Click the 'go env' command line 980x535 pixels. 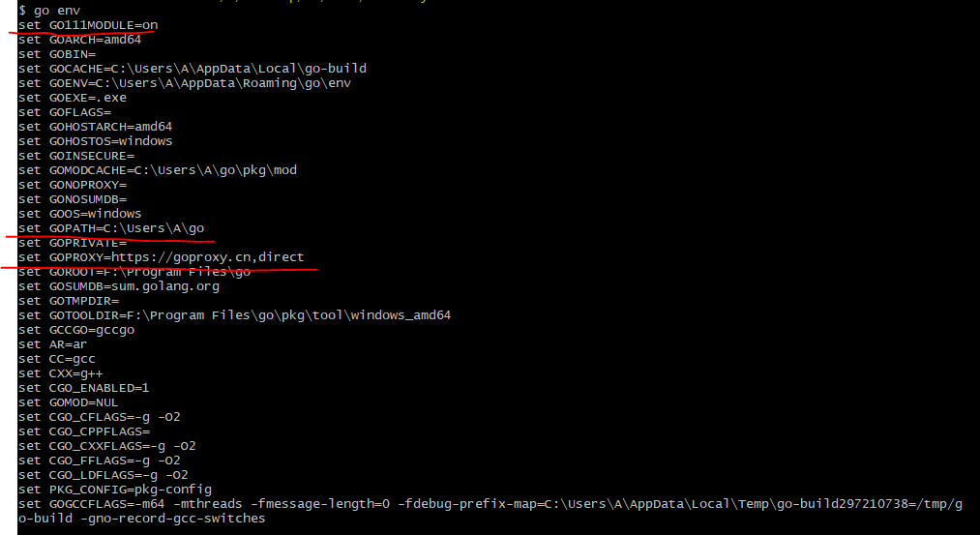(x=48, y=11)
